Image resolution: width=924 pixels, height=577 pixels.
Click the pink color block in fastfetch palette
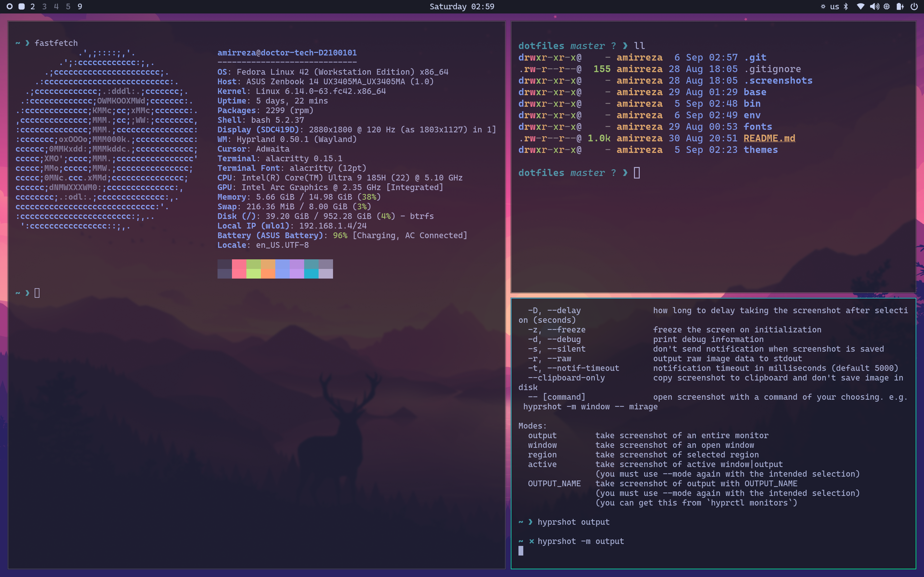239,269
